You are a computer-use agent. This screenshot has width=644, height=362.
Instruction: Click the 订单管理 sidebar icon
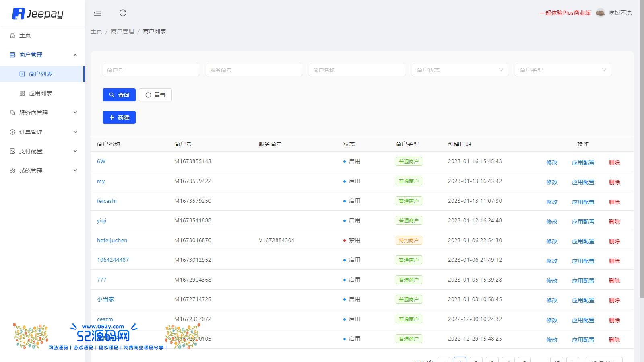point(12,132)
